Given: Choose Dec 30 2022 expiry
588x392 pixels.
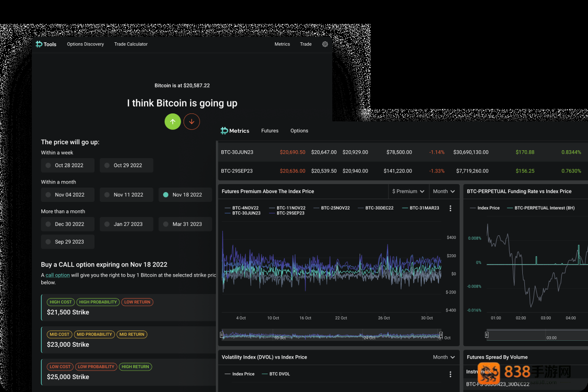Looking at the screenshot, I should pyautogui.click(x=68, y=224).
